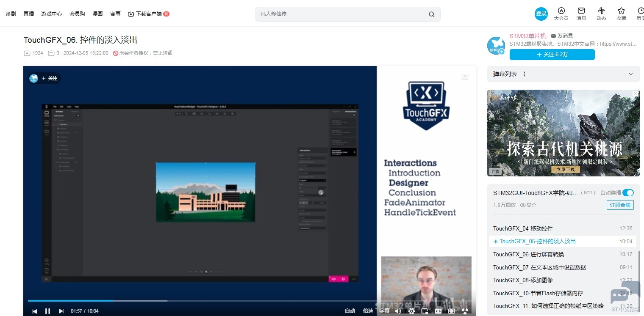This screenshot has width=644, height=316.
Task: Open the player settings gear
Action: 411,311
